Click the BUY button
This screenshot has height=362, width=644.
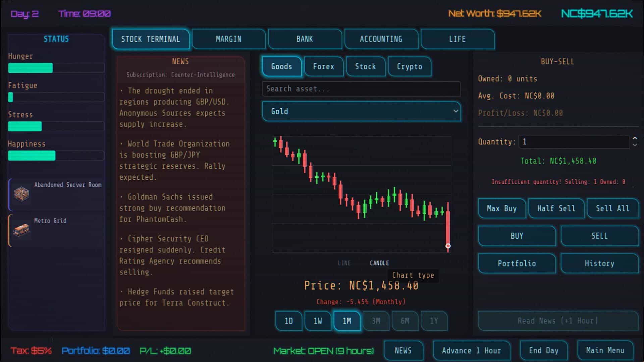tap(517, 236)
